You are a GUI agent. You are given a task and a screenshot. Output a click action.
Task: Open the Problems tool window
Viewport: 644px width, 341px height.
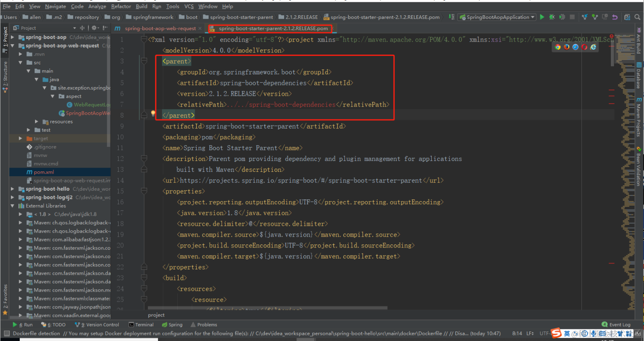tap(204, 325)
